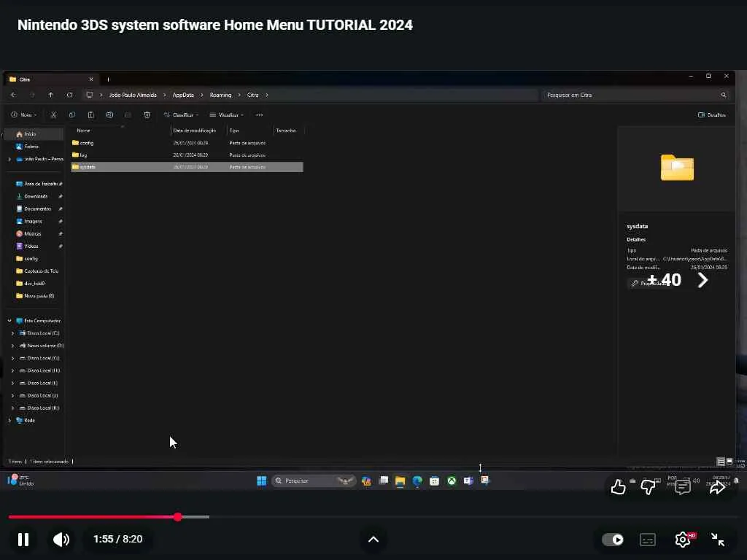Open the Windows Start button
Screen dimensions: 747x560
click(x=262, y=481)
